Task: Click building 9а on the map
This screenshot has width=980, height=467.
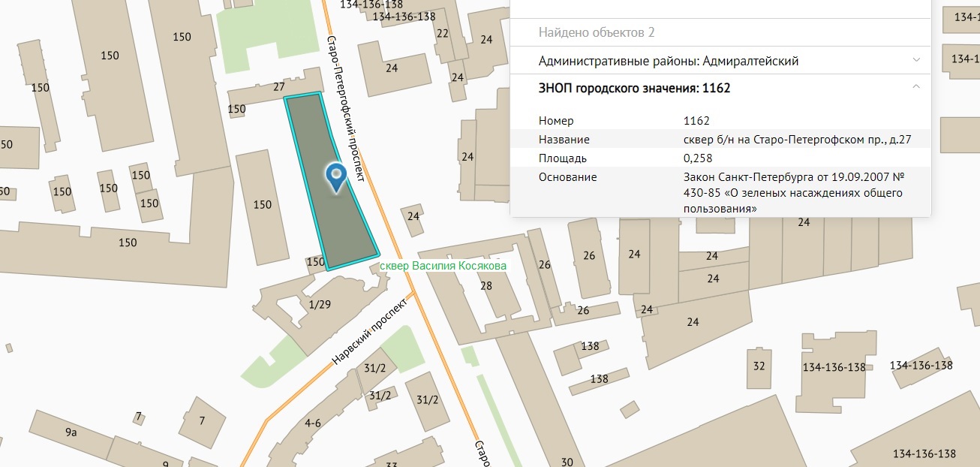Action: point(71,432)
